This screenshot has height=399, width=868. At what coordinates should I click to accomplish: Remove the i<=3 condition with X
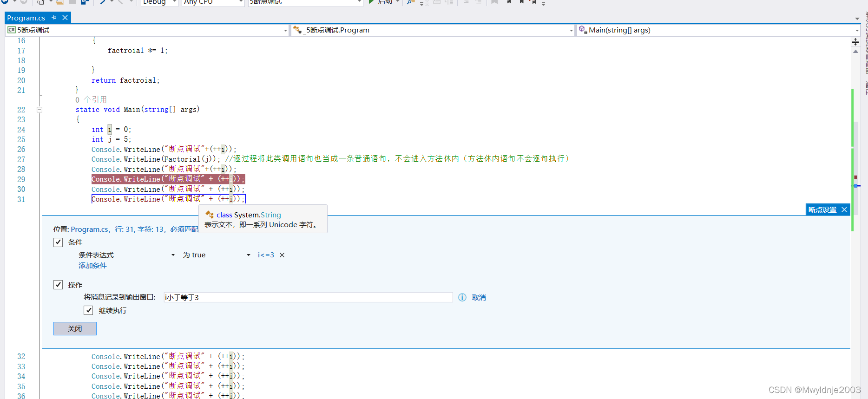pos(282,255)
